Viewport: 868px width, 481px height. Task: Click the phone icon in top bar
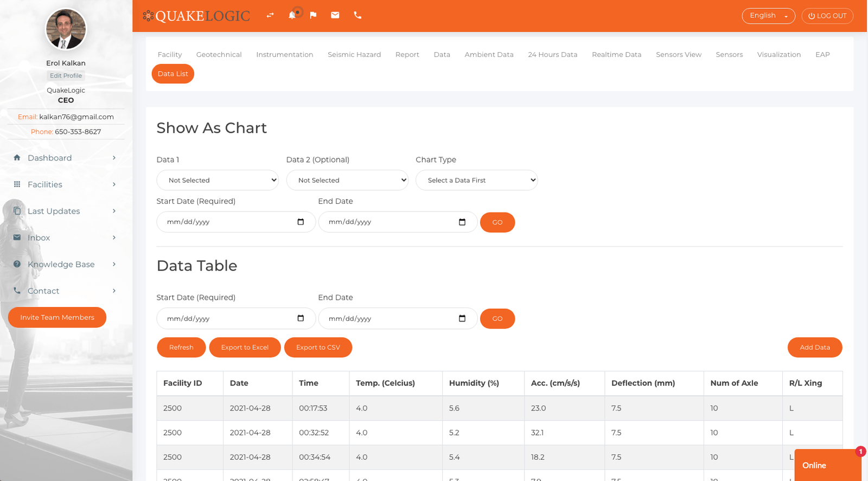tap(358, 15)
